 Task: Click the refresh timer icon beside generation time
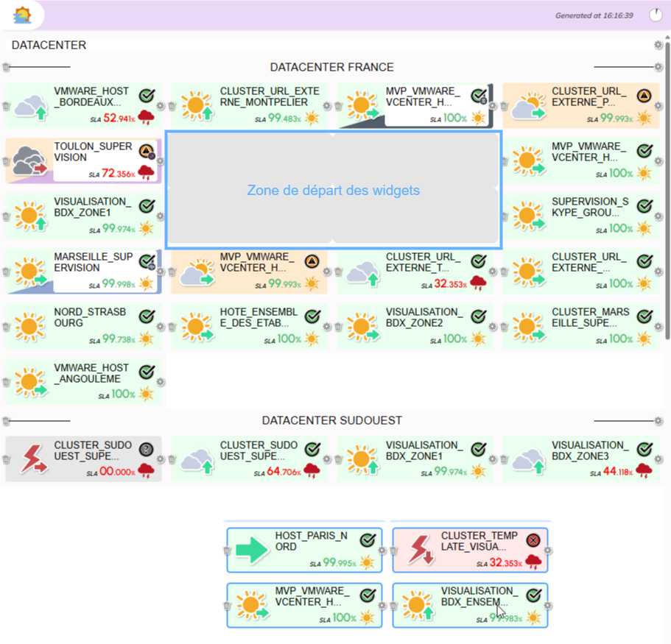(655, 15)
